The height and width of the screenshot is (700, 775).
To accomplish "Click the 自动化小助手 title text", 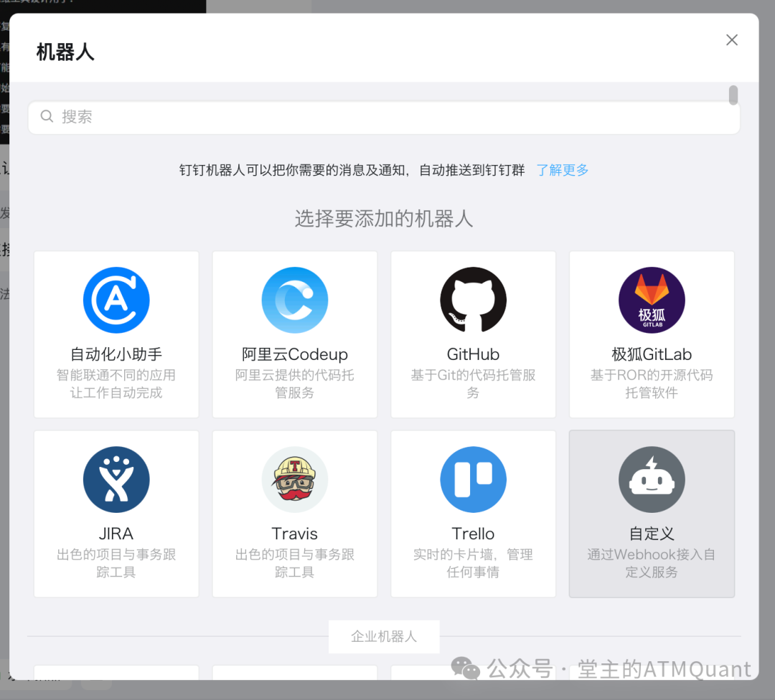I will 116,354.
